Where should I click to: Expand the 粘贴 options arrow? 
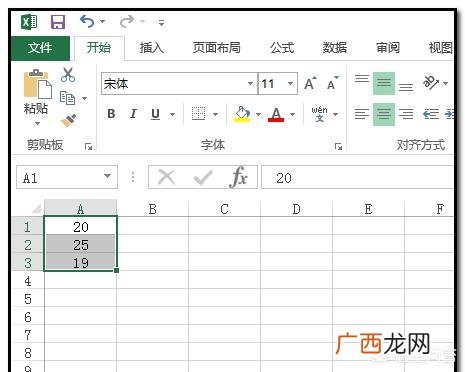coord(37,123)
